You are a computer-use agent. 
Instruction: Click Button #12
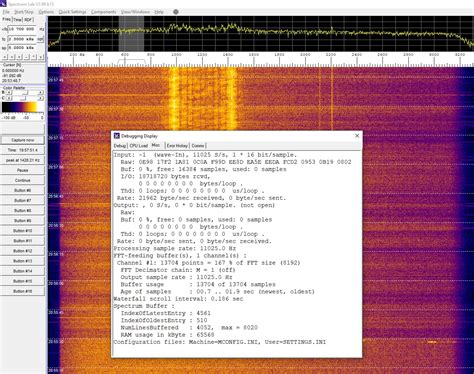23,251
